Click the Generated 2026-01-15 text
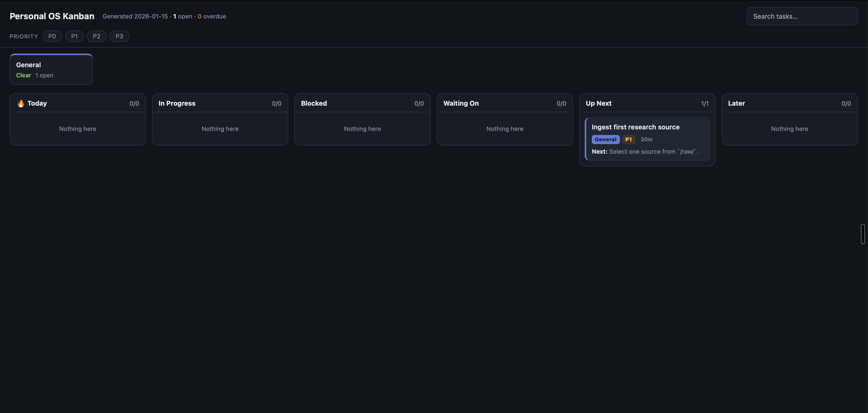 (135, 16)
